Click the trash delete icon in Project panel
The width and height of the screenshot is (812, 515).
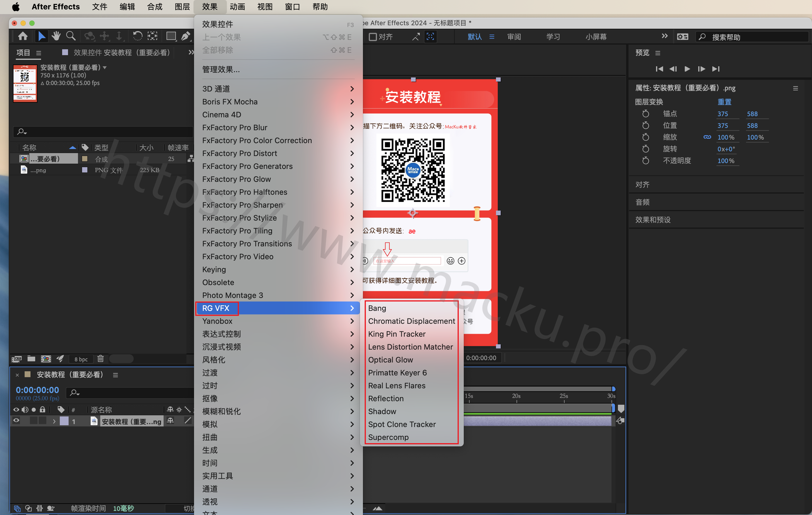click(x=101, y=358)
